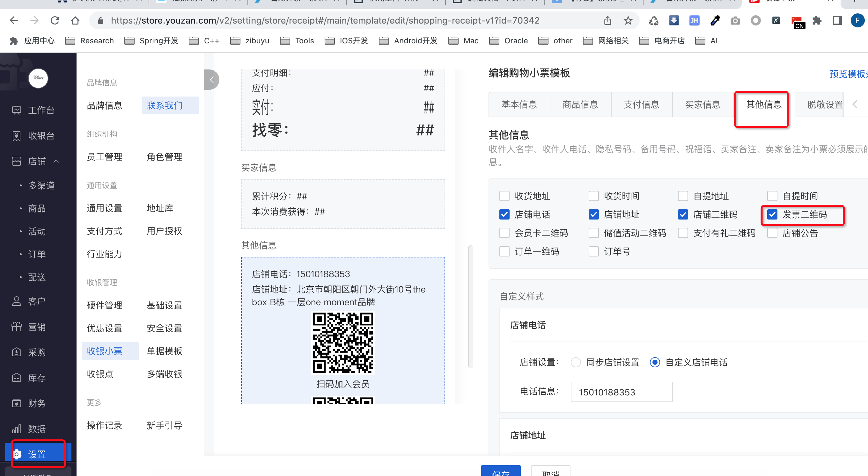Bookmark page with the star icon
Image resolution: width=868 pixels, height=476 pixels.
pos(628,20)
